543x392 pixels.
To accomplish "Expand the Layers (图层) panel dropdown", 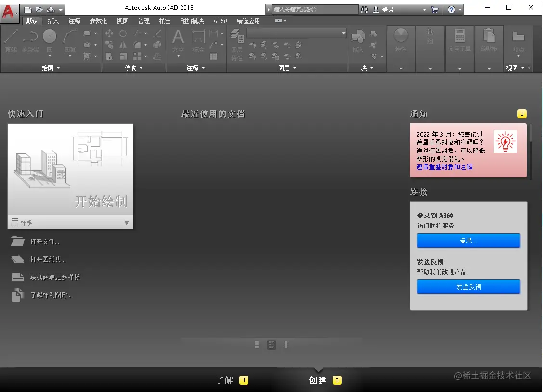I will pyautogui.click(x=287, y=68).
